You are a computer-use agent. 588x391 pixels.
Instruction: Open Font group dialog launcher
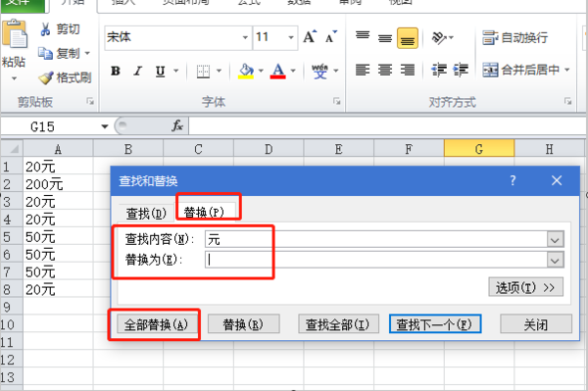coord(336,101)
